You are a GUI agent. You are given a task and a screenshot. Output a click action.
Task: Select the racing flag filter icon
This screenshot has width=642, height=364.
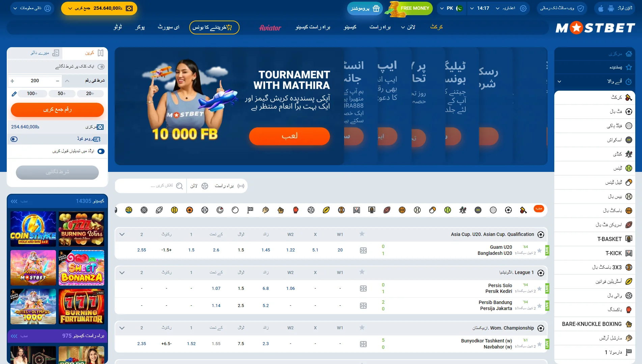[250, 210]
